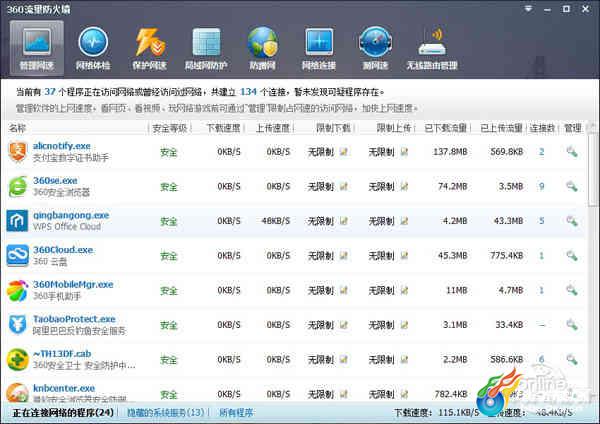Select the 360 browser icon of 360se.exe
600x424 pixels.
pyautogui.click(x=18, y=186)
